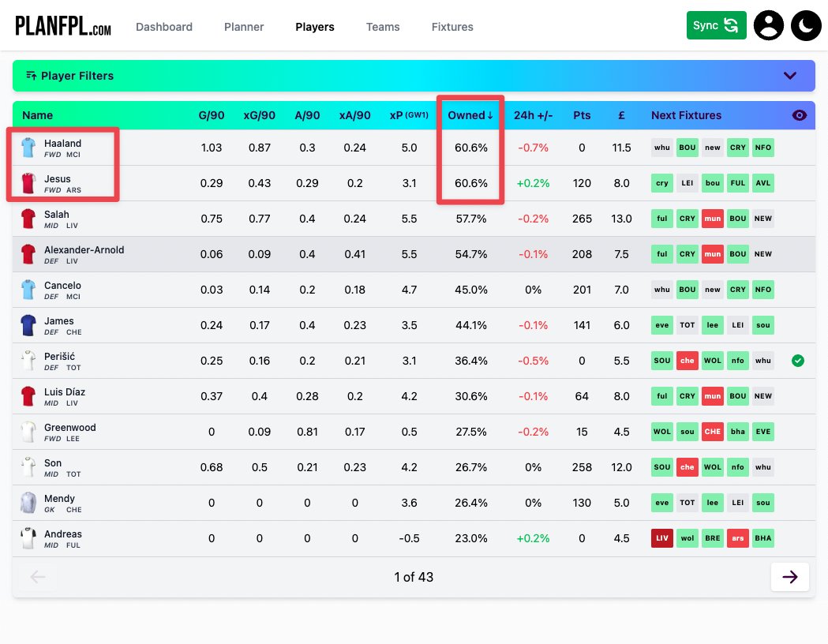Viewport: 828px width, 644px height.
Task: Click Perišić's white shirt icon
Action: (28, 361)
